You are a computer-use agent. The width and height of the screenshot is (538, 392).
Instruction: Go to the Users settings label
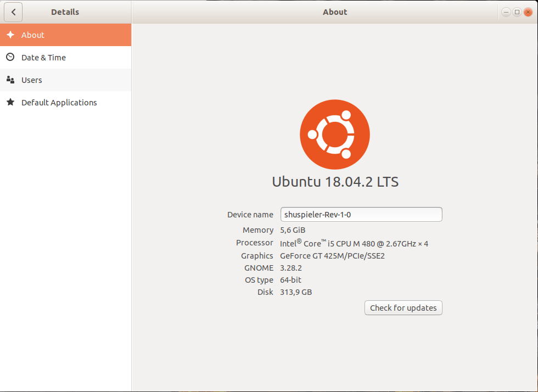point(32,80)
